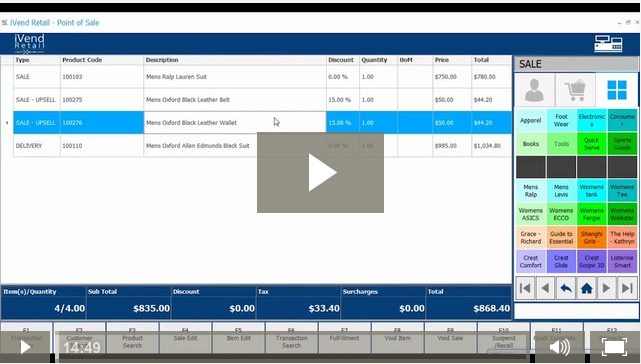This screenshot has width=641, height=364.
Task: Go to next quick keys page
Action: 607,288
